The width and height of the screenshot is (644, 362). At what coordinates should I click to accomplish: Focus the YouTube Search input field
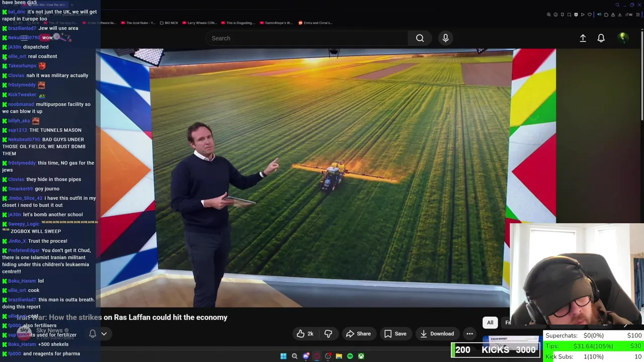[x=307, y=38]
